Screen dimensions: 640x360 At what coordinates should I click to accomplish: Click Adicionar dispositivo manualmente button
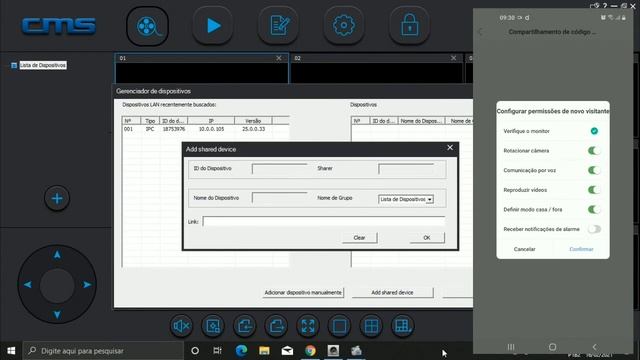click(x=303, y=293)
